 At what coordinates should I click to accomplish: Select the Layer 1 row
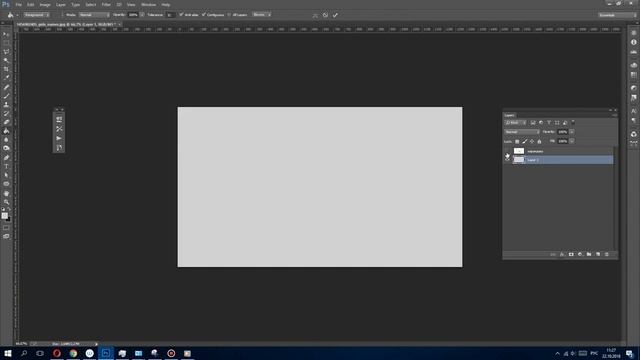[x=562, y=160]
